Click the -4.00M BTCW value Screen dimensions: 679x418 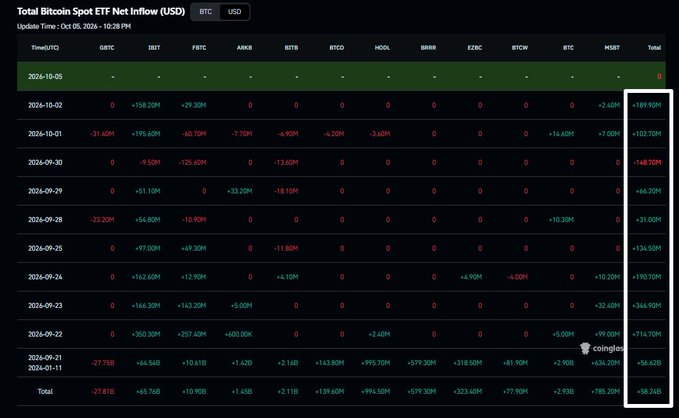click(517, 277)
